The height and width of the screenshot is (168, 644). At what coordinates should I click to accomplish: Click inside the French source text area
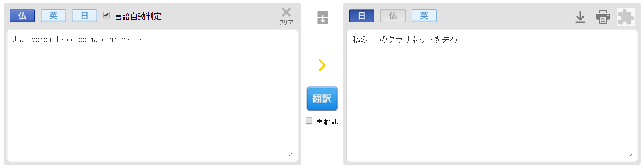click(152, 96)
